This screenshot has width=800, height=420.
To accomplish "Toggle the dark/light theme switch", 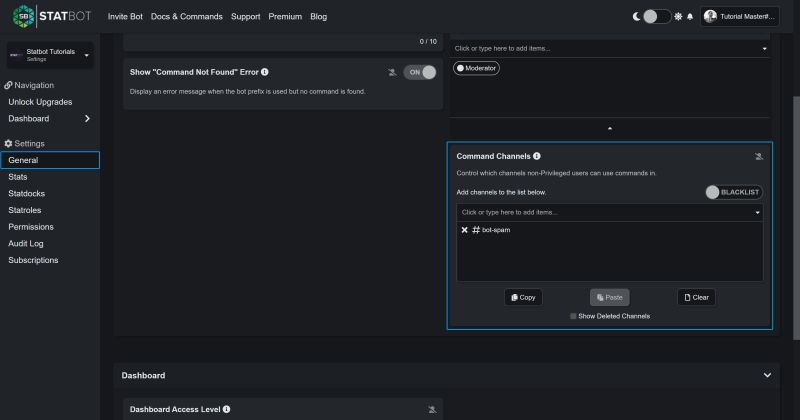I will [x=657, y=17].
